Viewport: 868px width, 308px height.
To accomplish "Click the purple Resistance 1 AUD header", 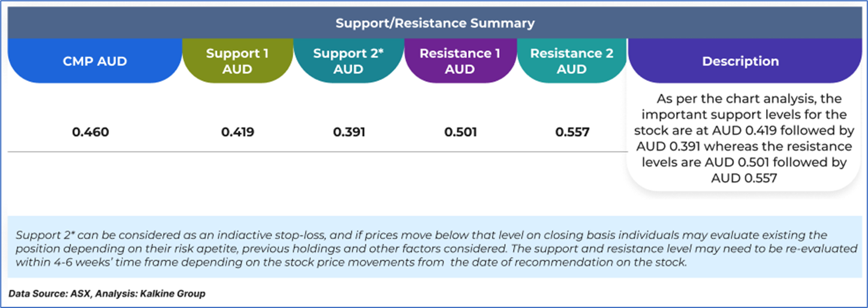I will point(460,61).
